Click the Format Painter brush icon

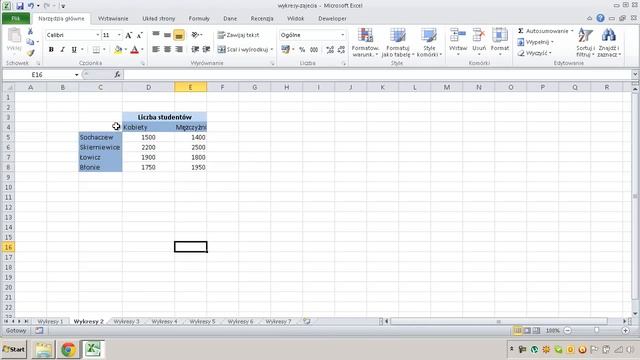[30, 53]
